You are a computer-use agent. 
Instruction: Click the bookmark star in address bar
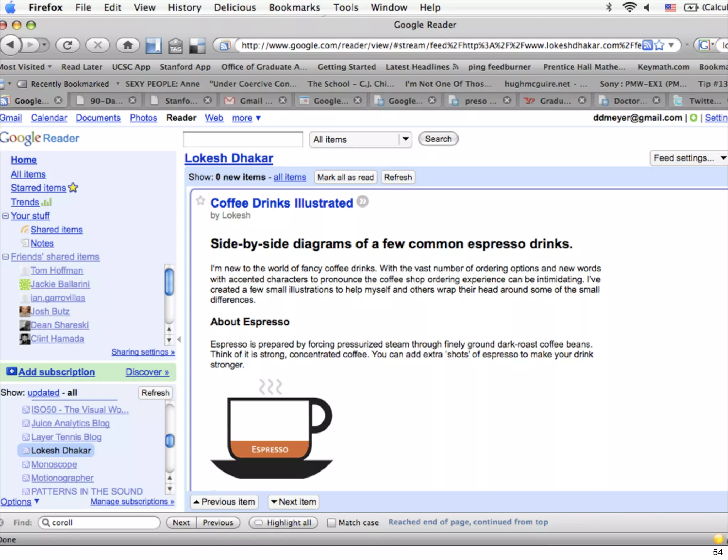659,45
